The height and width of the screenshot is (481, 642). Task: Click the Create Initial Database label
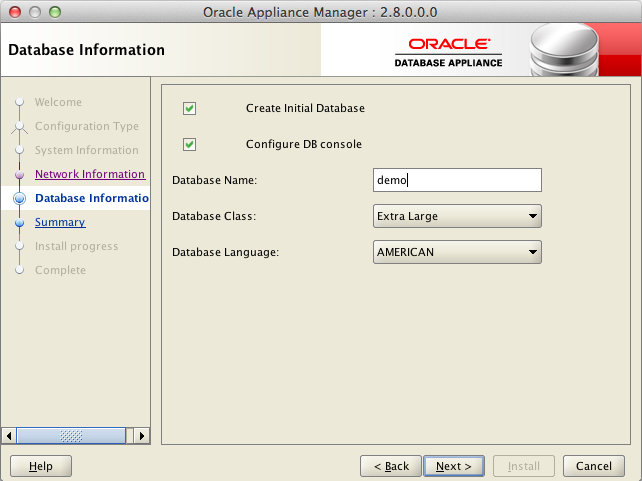[x=305, y=108]
